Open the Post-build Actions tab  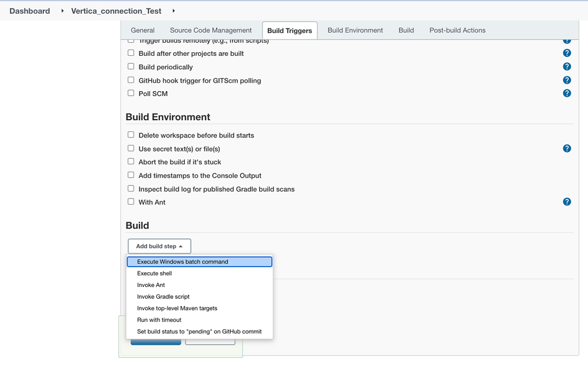(x=458, y=30)
